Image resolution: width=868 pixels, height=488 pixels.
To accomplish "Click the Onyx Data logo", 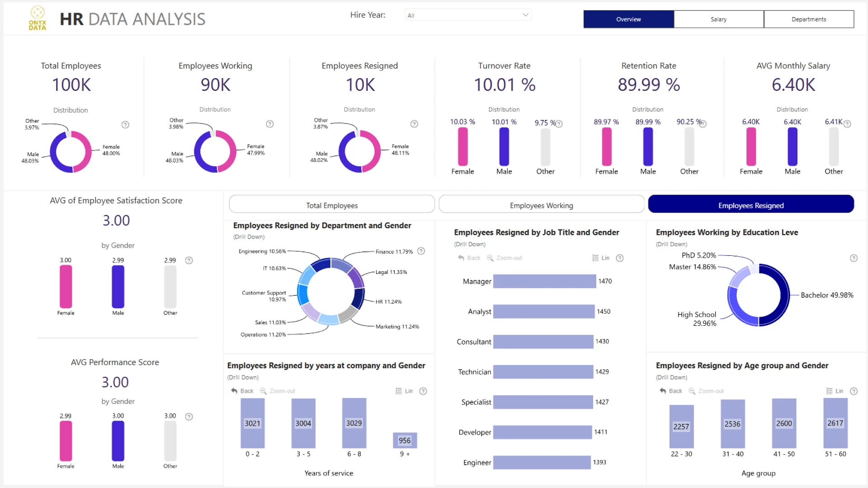I will pos(38,19).
